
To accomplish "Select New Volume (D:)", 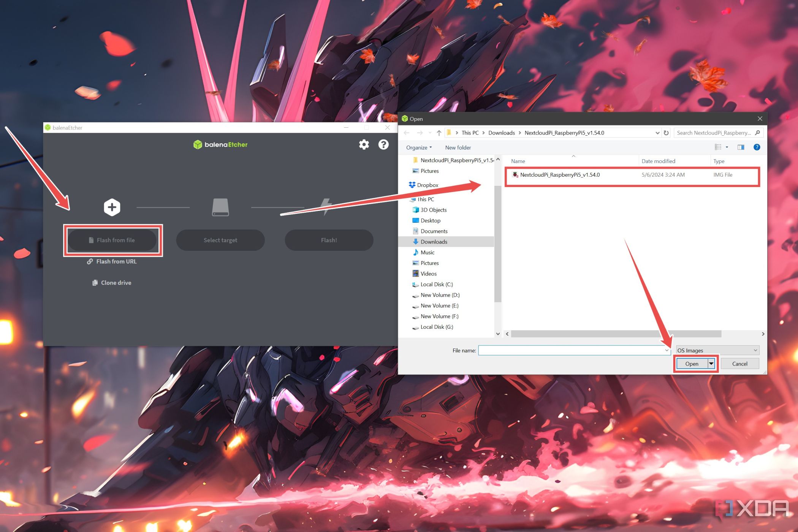I will coord(436,295).
